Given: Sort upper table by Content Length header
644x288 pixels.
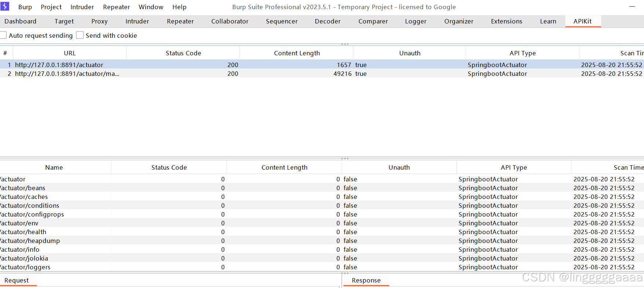Looking at the screenshot, I should coord(297,53).
